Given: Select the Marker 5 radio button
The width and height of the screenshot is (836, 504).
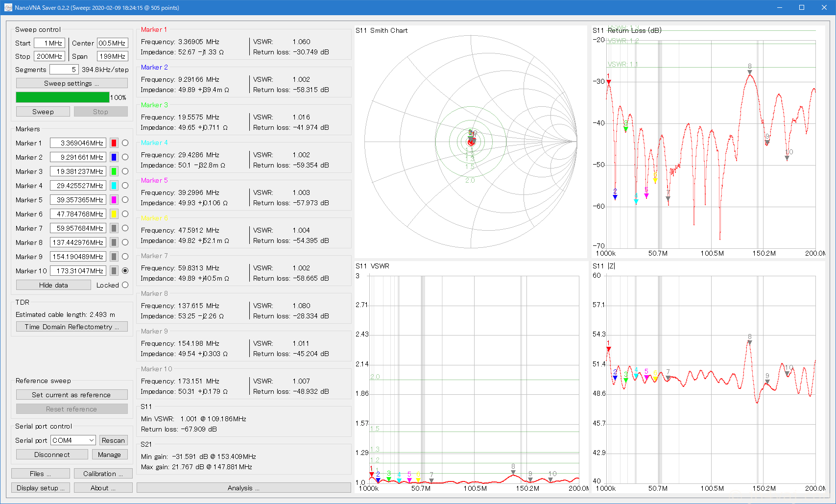Looking at the screenshot, I should click(x=125, y=200).
